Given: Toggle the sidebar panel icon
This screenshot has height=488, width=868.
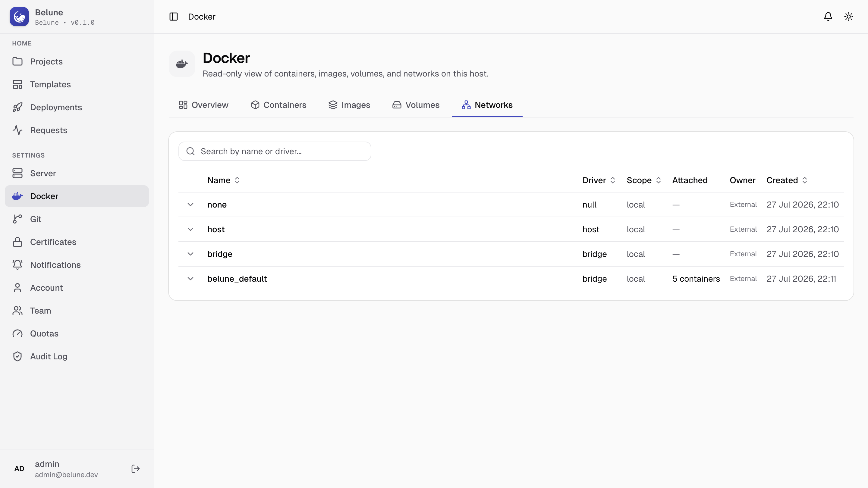Looking at the screenshot, I should [174, 17].
